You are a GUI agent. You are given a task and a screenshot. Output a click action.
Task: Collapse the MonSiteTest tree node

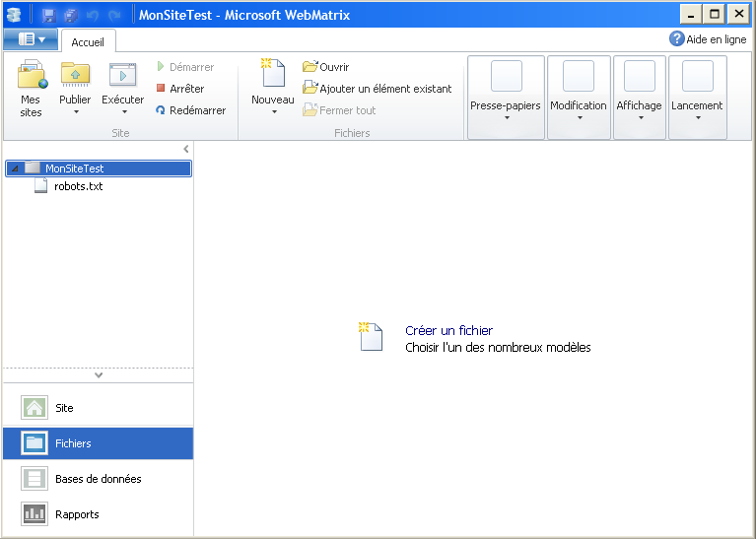[13, 168]
